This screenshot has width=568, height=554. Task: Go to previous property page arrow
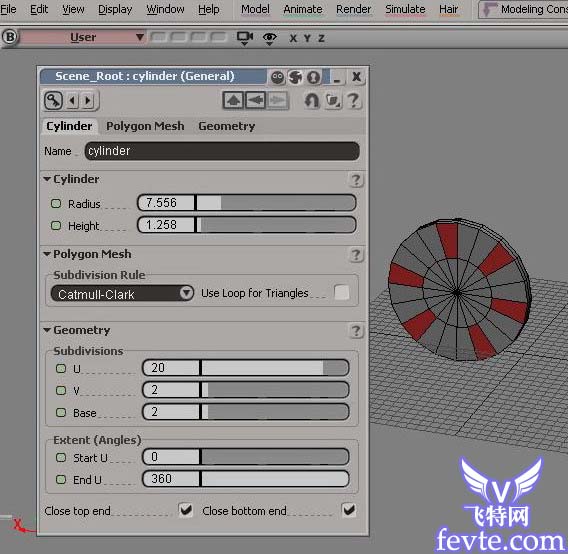click(x=73, y=100)
